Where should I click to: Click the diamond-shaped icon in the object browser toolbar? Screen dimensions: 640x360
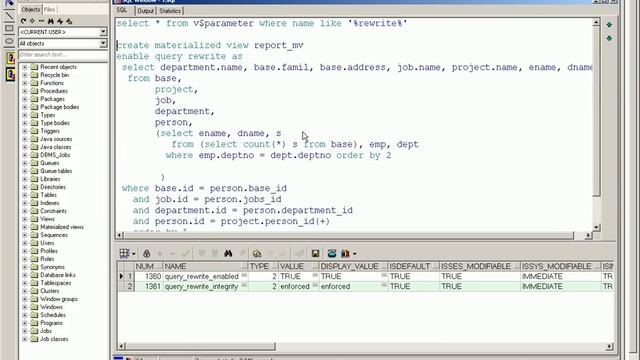pos(32,21)
